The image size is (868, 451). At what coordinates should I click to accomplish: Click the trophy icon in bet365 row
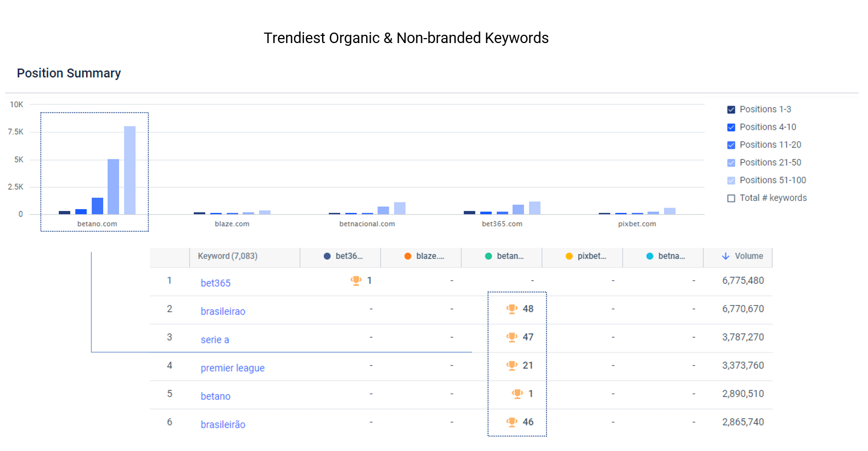tap(356, 280)
